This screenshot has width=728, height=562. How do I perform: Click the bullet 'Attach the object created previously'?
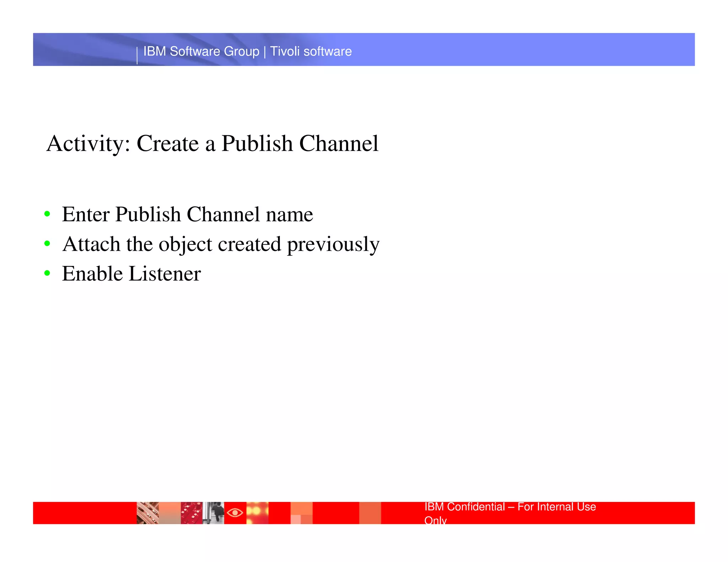(x=221, y=245)
